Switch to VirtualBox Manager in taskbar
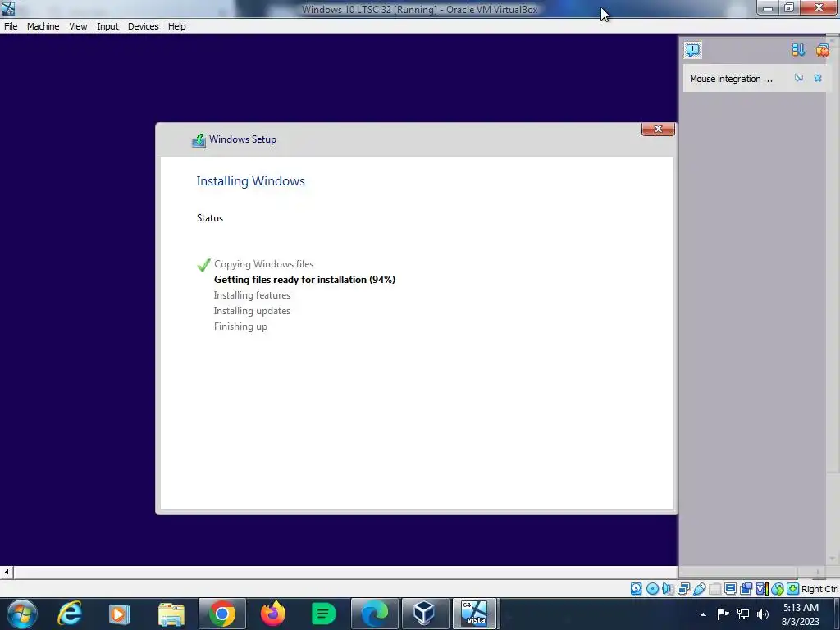The width and height of the screenshot is (840, 630). 425,614
